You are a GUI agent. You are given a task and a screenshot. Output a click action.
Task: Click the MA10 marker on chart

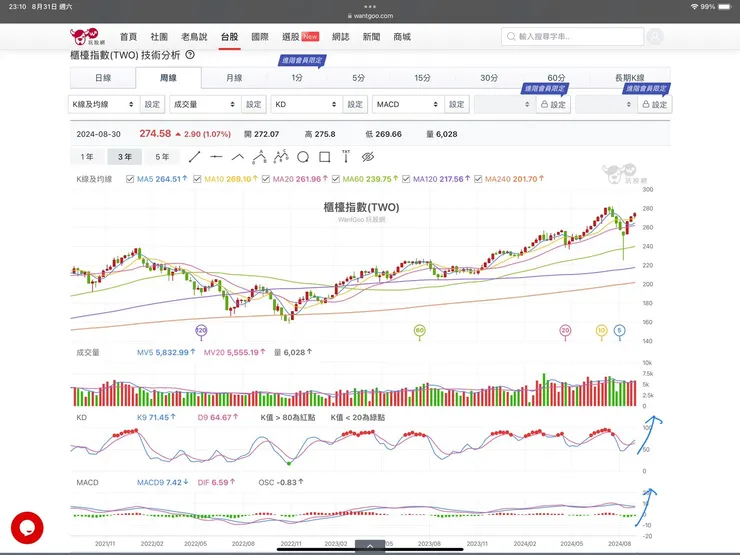point(601,330)
